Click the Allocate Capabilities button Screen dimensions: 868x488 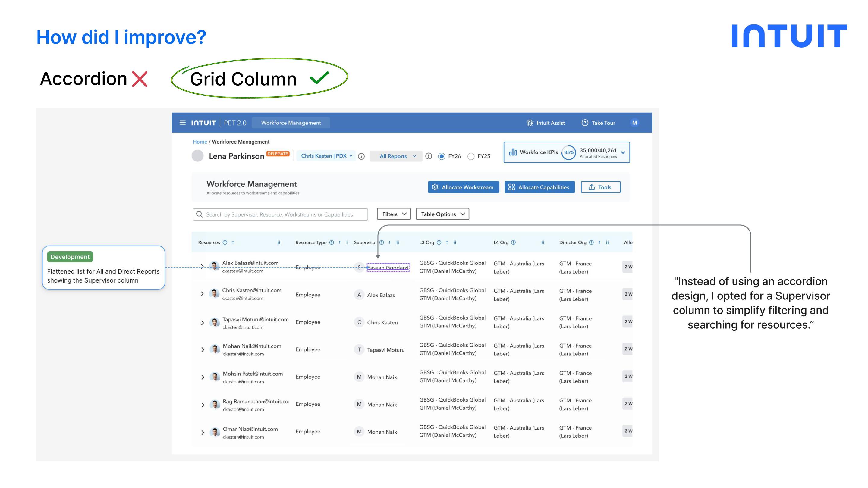(x=539, y=187)
